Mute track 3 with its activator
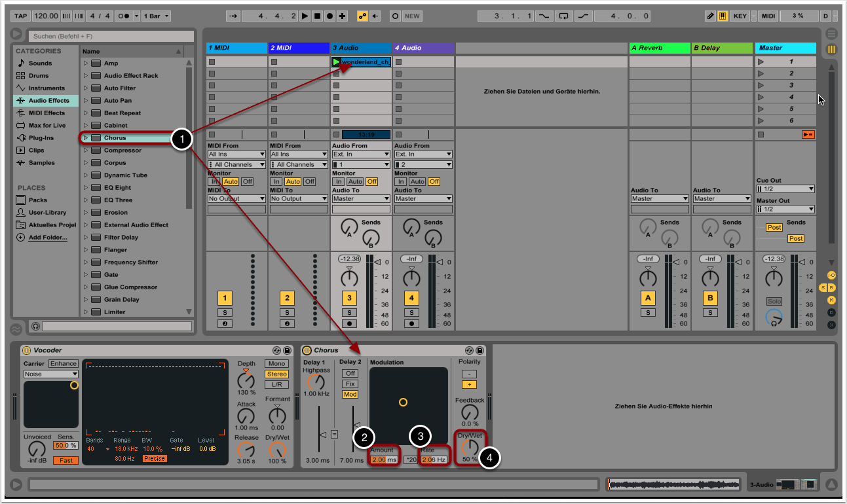The height and width of the screenshot is (504, 847). (349, 298)
